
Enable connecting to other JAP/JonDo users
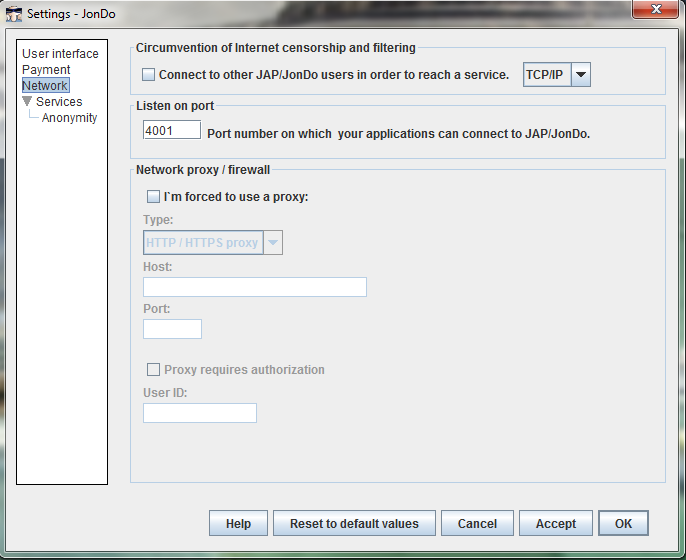coord(149,75)
